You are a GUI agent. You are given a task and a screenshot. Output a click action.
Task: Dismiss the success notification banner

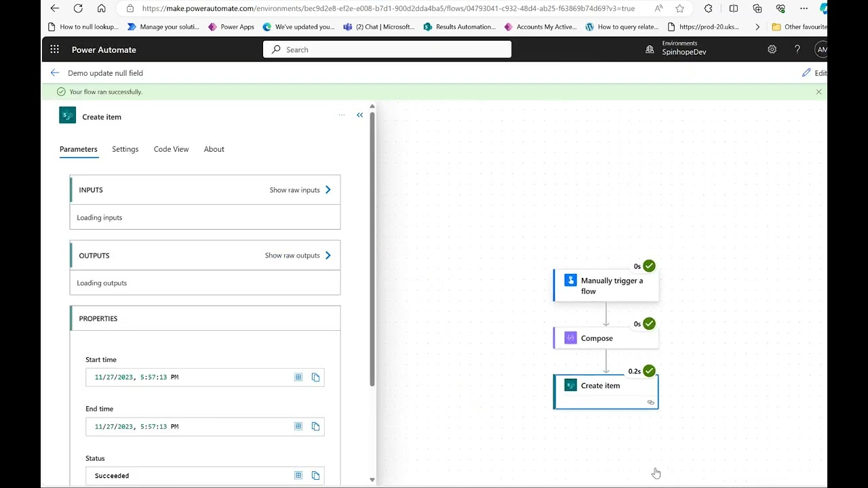(x=818, y=91)
